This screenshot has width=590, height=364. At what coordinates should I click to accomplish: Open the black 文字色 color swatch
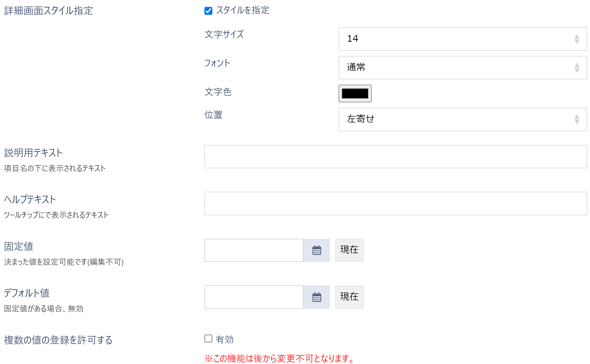point(355,93)
